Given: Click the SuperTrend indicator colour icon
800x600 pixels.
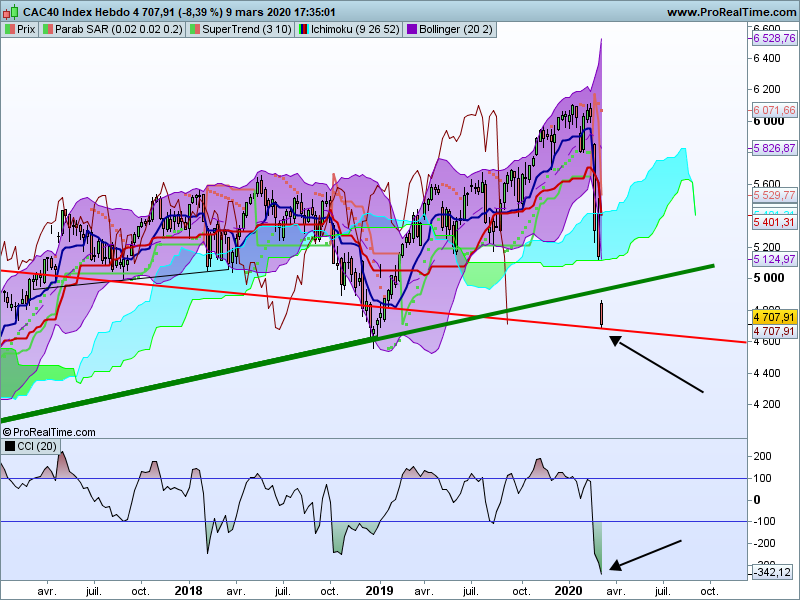Looking at the screenshot, I should point(194,30).
